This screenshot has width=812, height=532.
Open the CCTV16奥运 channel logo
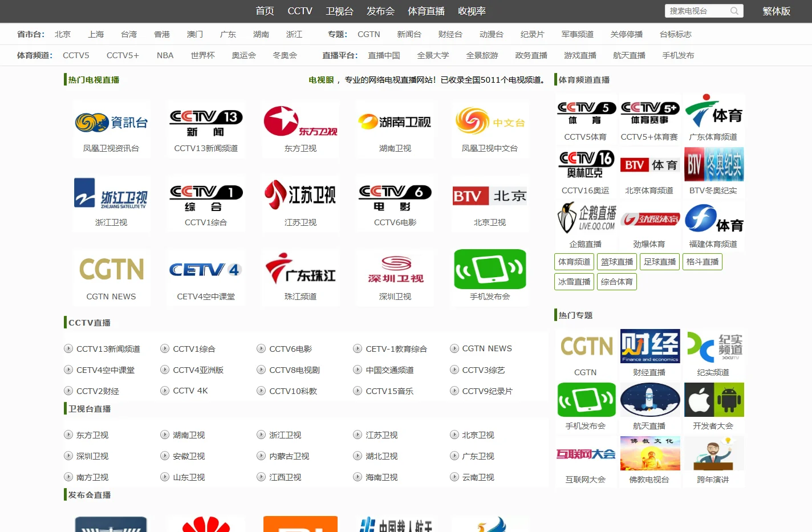[x=586, y=165]
